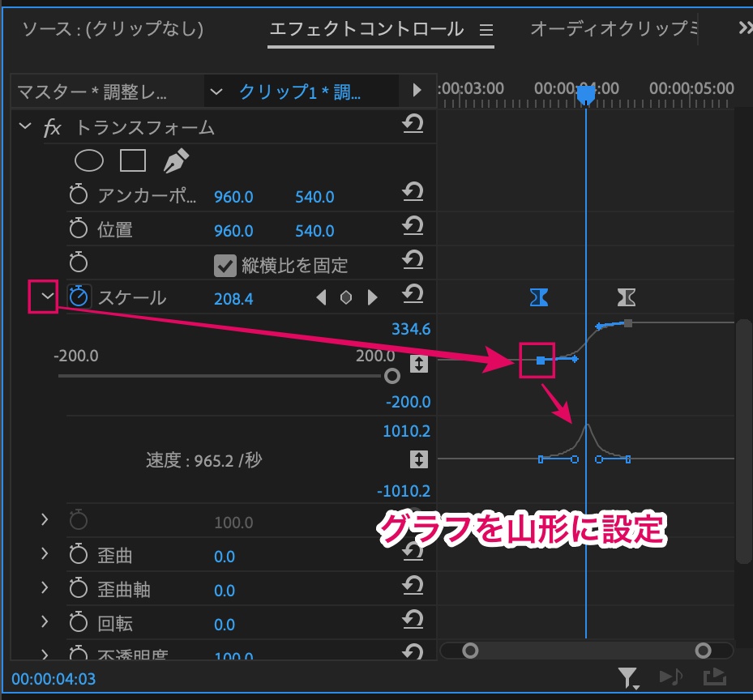Open the clip dropdown before クリップ1

tap(216, 92)
